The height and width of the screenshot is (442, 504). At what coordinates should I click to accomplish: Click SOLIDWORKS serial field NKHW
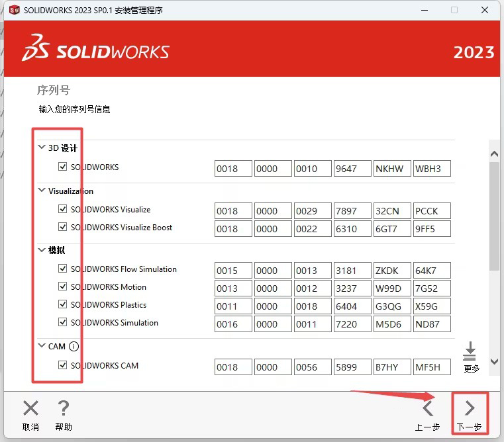coord(392,168)
